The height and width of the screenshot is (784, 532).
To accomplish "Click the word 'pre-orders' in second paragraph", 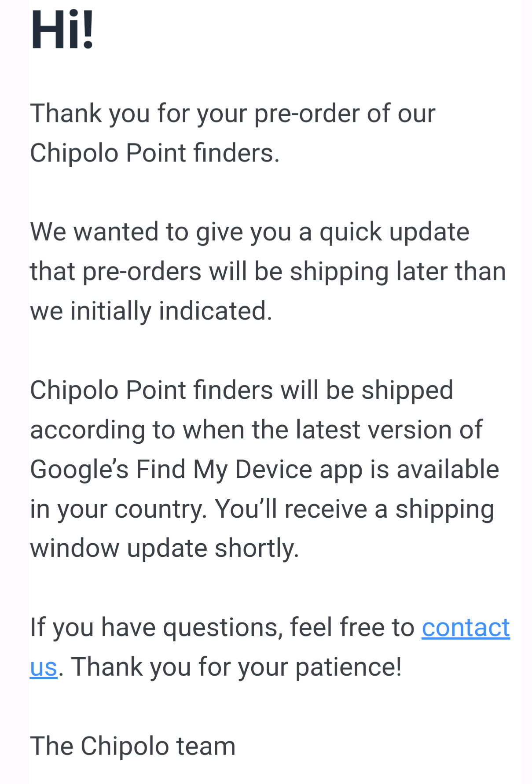I will pos(142,272).
